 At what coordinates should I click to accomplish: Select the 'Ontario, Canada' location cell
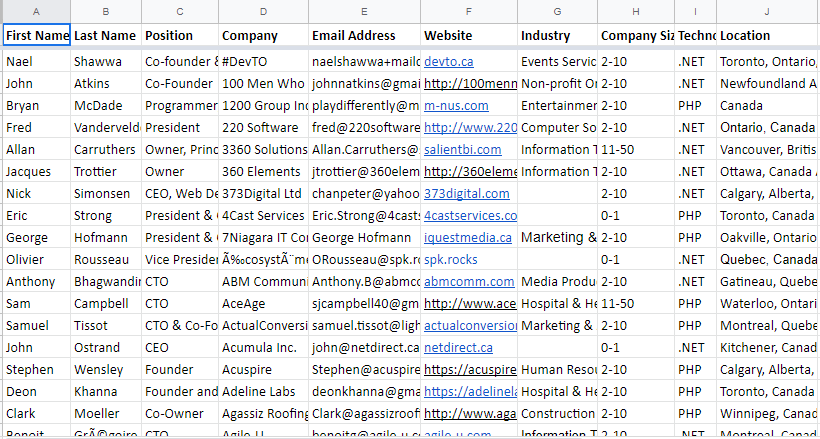pos(767,128)
